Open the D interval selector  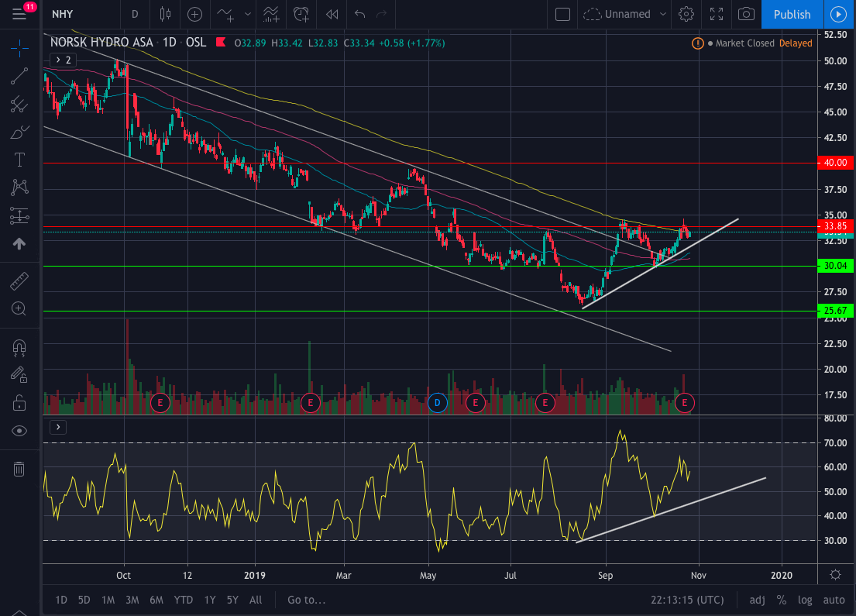135,14
